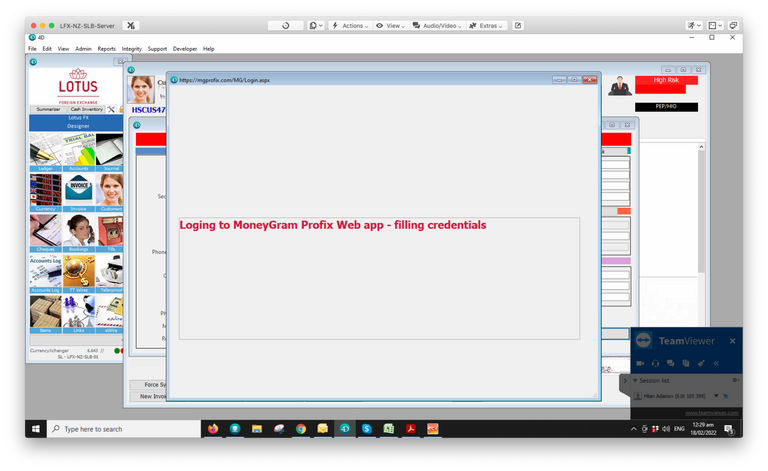Image resolution: width=768 pixels, height=471 pixels.
Task: Open TeamViewer file transfer icon
Action: coord(686,363)
